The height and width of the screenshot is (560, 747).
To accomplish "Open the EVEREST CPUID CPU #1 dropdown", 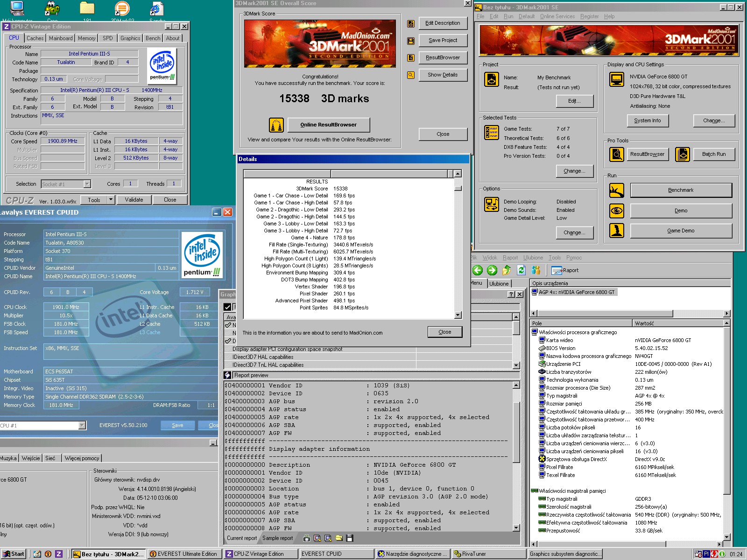I will [x=82, y=425].
